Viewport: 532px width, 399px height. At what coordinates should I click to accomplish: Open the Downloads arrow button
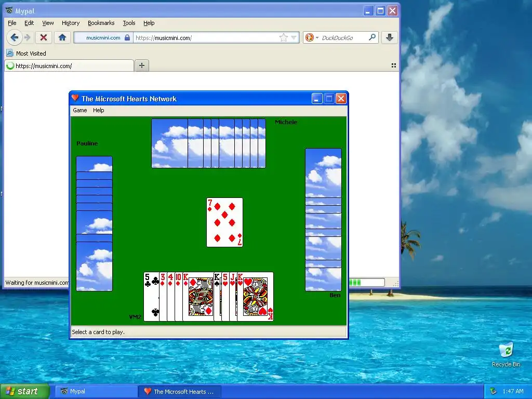tap(390, 37)
